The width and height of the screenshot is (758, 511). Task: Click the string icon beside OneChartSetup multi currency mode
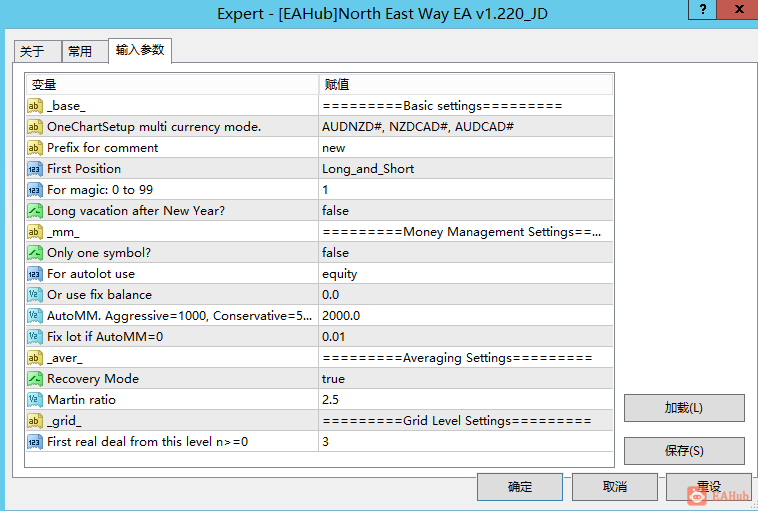pos(35,127)
